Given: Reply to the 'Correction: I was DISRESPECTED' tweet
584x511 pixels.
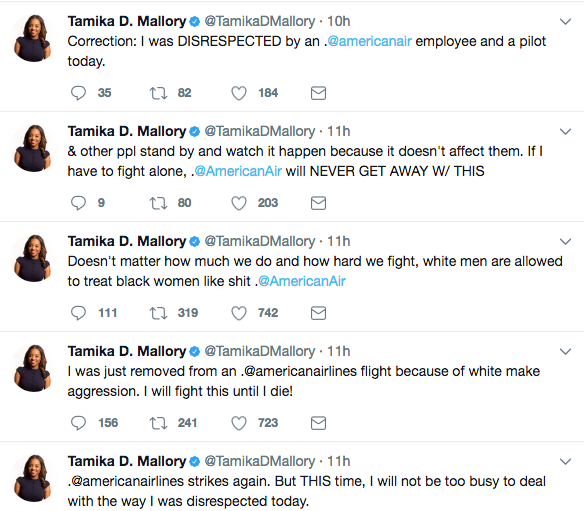Looking at the screenshot, I should (x=78, y=93).
